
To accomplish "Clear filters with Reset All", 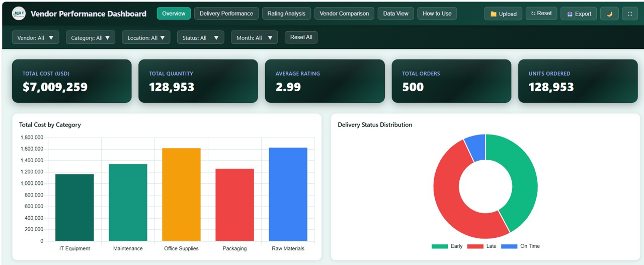I will 301,37.
